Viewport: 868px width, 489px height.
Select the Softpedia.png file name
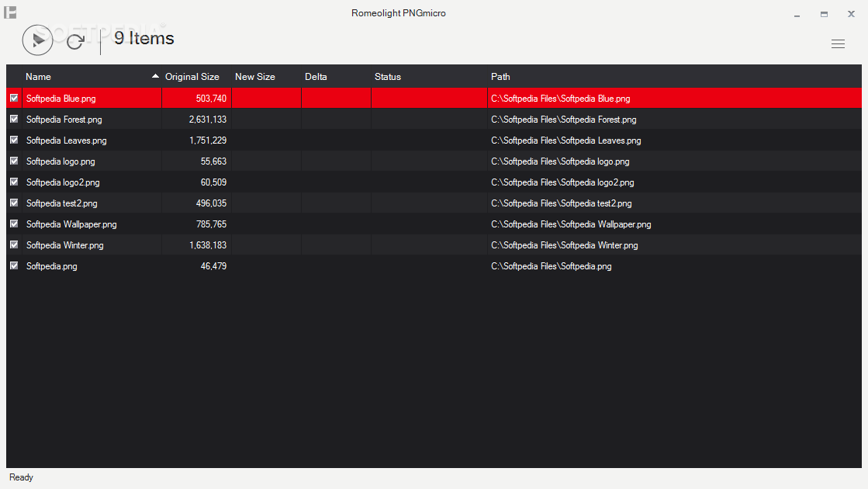[51, 266]
